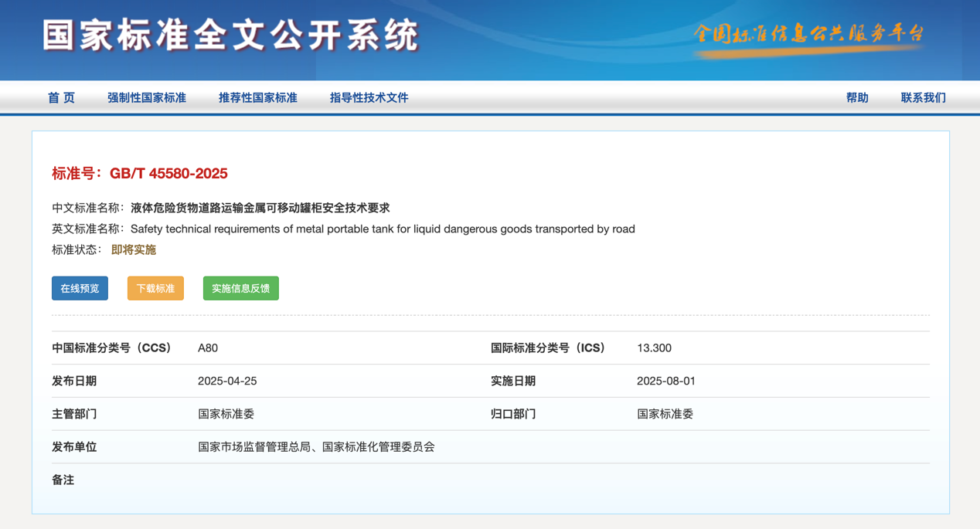Viewport: 980px width, 529px height.
Task: Click the 发布单位 value 国家市场监督管理总局
Action: (x=257, y=447)
